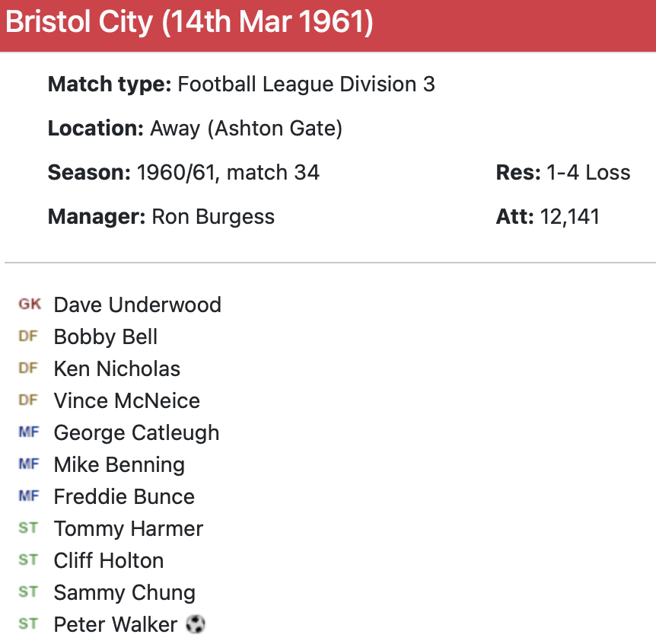Click manager name Ron Burgess

pos(213,217)
